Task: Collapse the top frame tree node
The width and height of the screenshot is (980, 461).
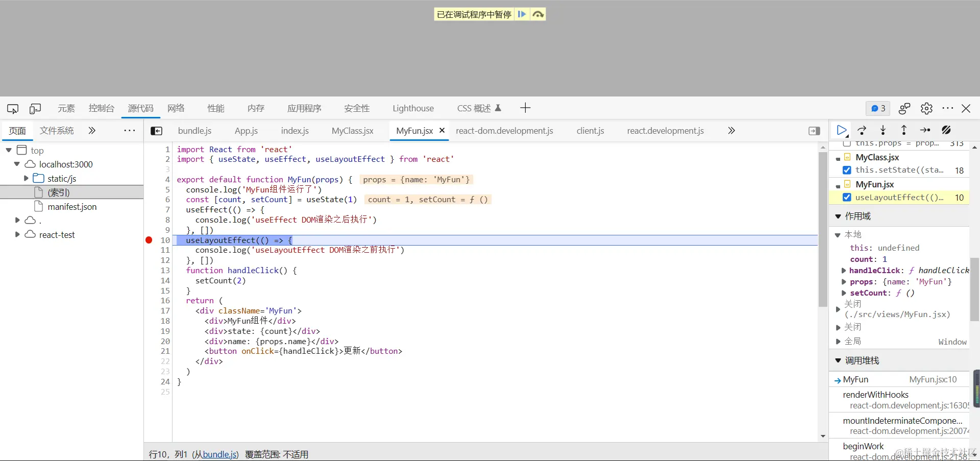Action: point(9,150)
